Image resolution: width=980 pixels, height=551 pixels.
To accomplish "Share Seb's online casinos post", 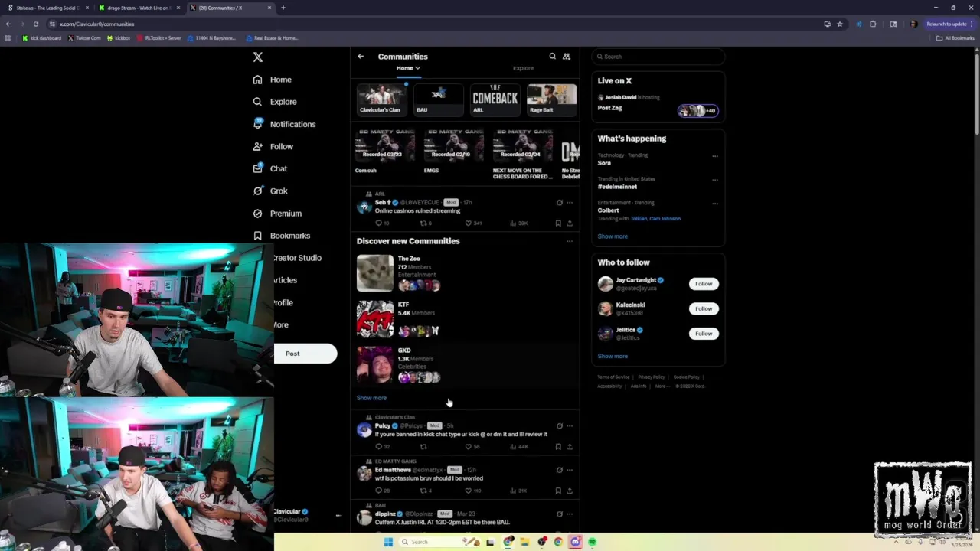I will point(569,223).
